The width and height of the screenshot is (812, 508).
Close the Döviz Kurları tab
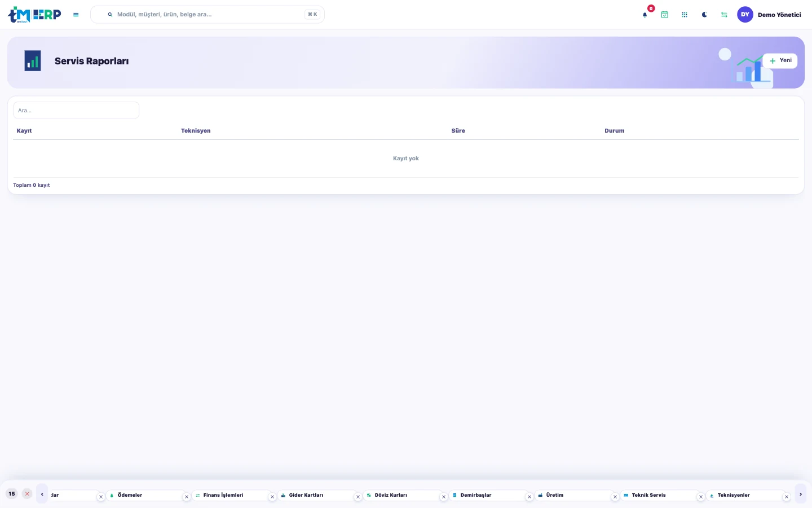444,497
